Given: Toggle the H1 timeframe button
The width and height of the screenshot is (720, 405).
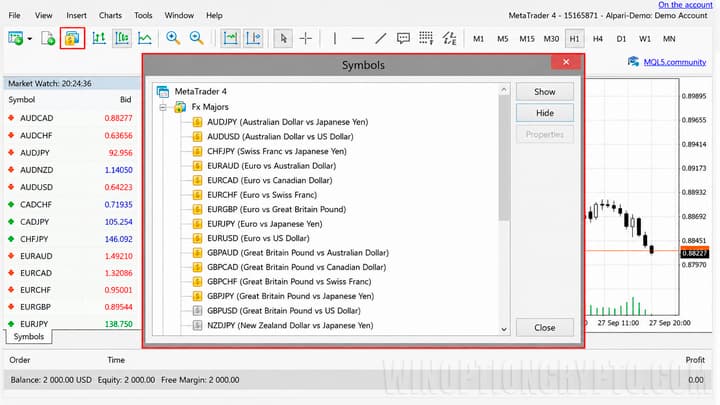Looking at the screenshot, I should point(574,39).
